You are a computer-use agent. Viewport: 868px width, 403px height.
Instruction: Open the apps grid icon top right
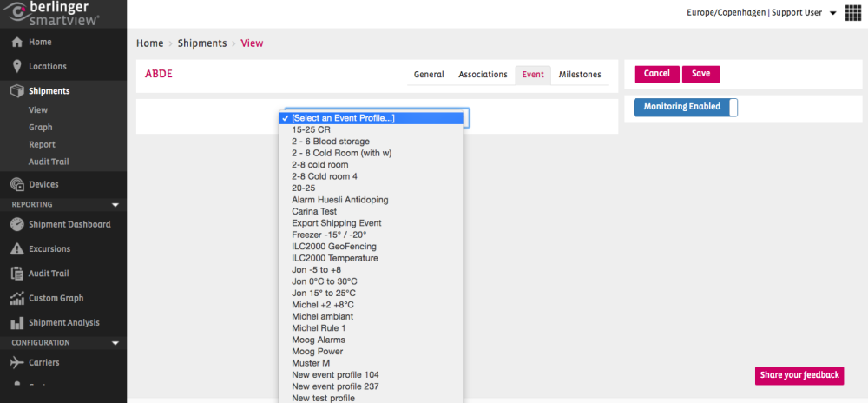tap(853, 13)
